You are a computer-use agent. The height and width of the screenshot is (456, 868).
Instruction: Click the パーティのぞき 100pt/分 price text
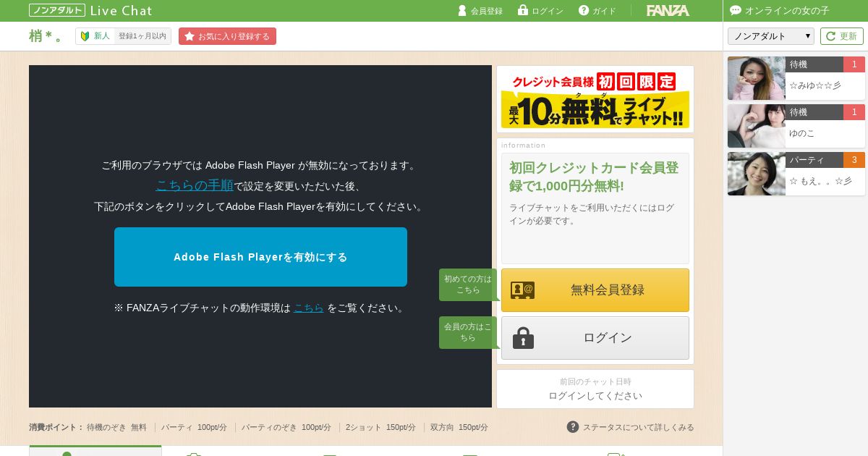286,428
